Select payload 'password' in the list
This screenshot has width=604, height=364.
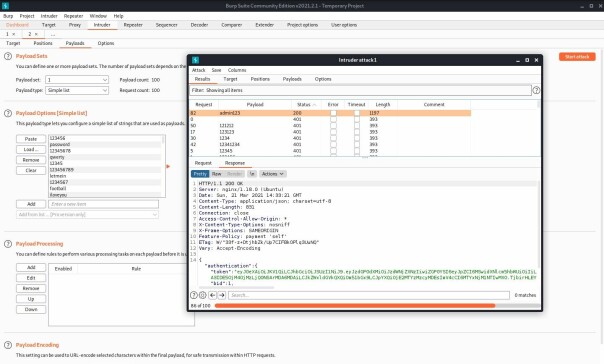105,144
